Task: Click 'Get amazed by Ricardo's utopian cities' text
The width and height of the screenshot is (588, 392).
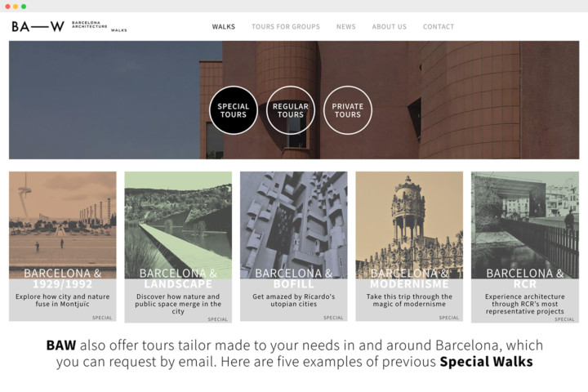Action: tap(293, 301)
